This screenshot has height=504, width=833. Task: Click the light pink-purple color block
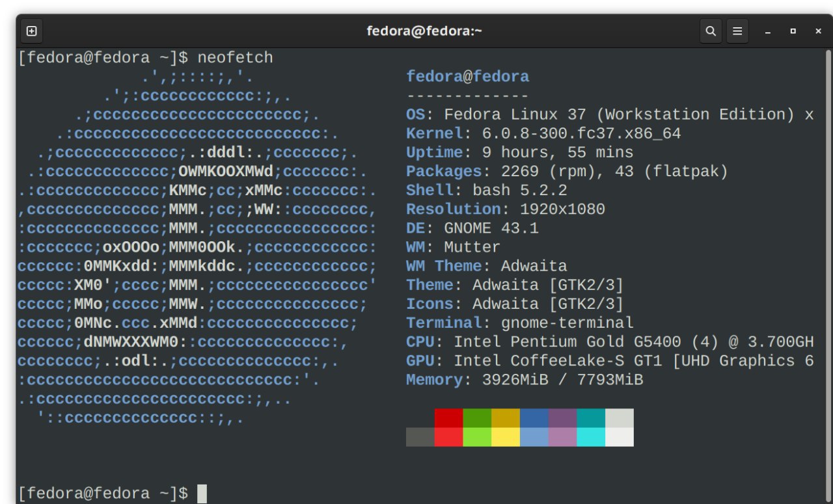(562, 437)
